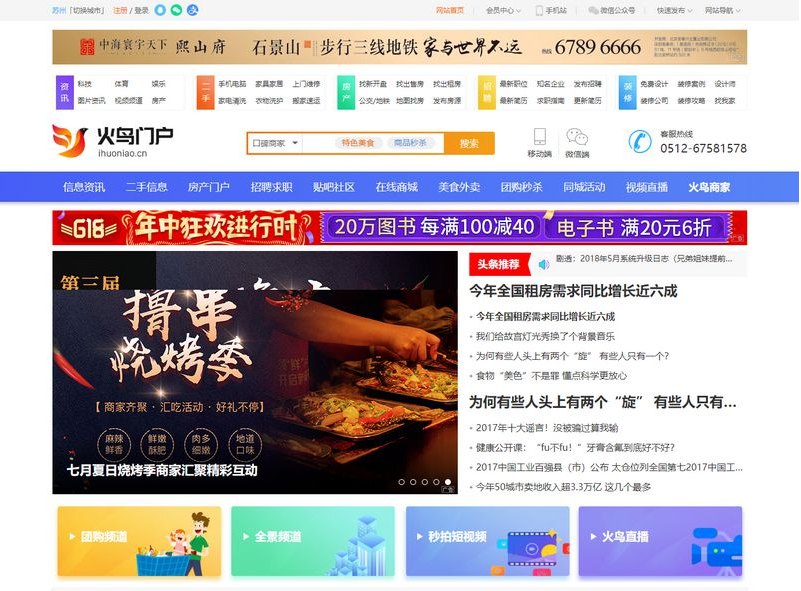Click into the search input field

[372, 143]
